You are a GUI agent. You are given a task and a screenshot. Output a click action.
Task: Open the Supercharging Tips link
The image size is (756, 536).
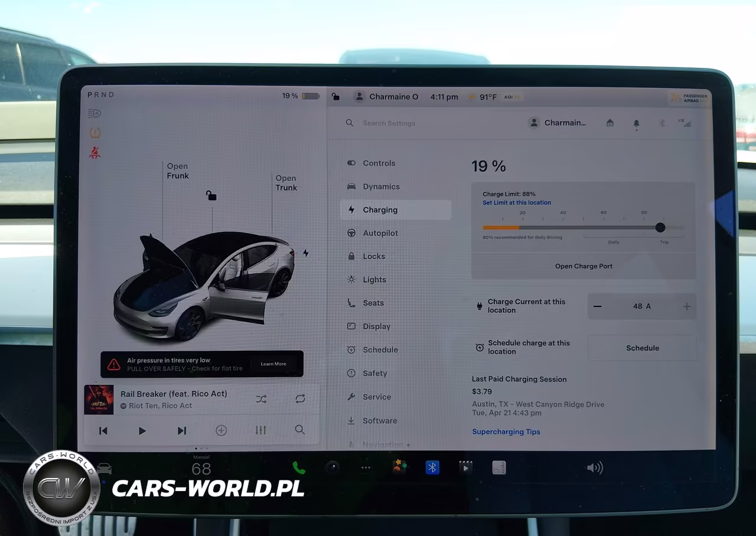(x=506, y=432)
